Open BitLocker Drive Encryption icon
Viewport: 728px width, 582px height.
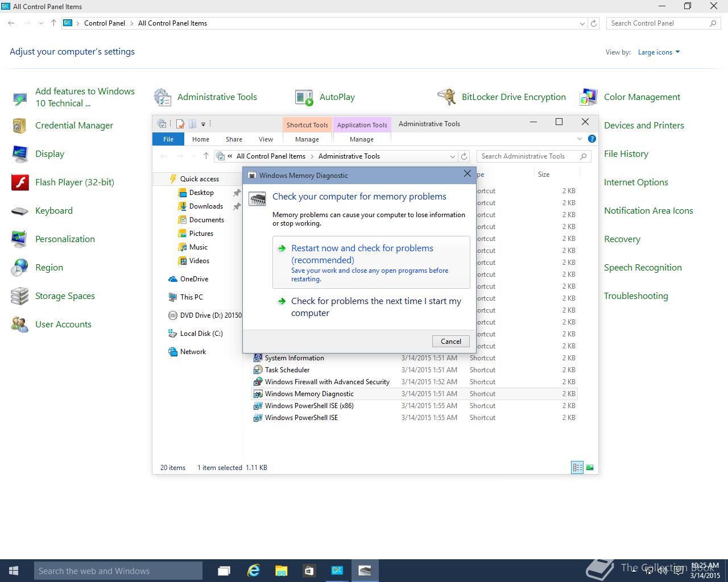(446, 97)
